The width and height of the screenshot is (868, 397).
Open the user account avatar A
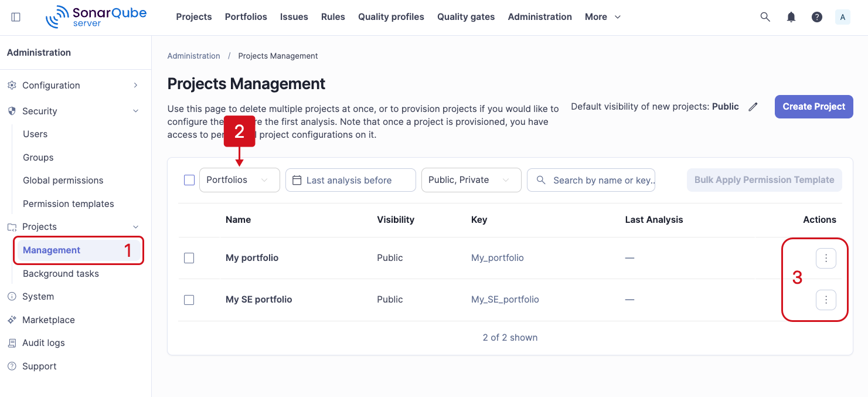pos(843,17)
